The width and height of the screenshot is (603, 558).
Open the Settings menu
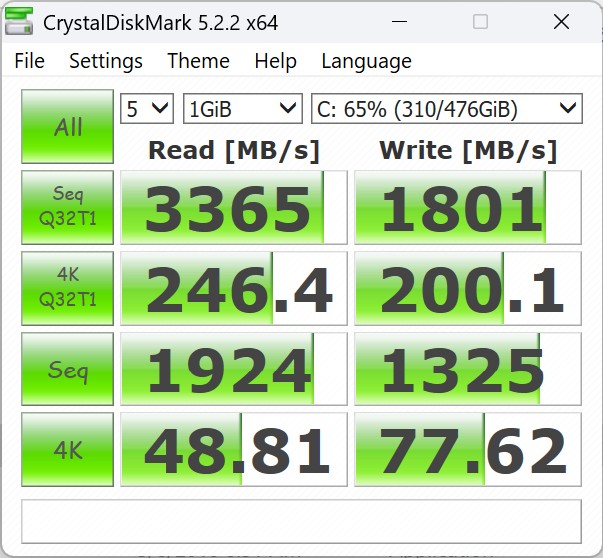coord(106,61)
